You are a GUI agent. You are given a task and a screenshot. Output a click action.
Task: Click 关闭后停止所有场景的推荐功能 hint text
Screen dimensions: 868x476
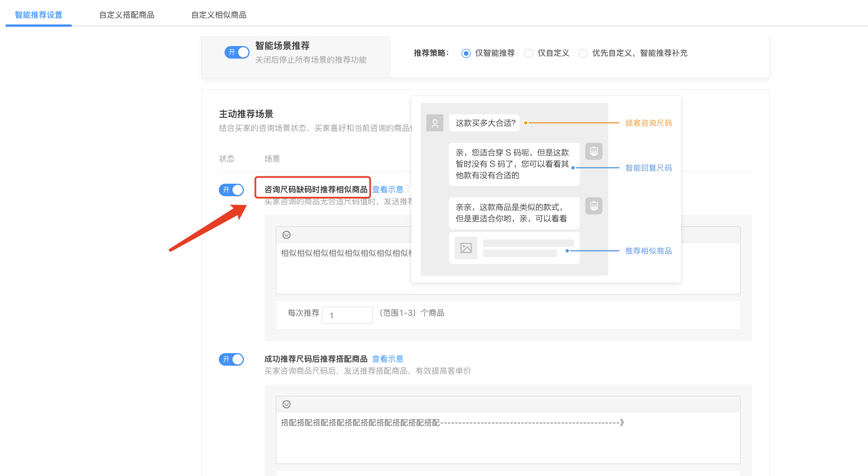point(310,60)
